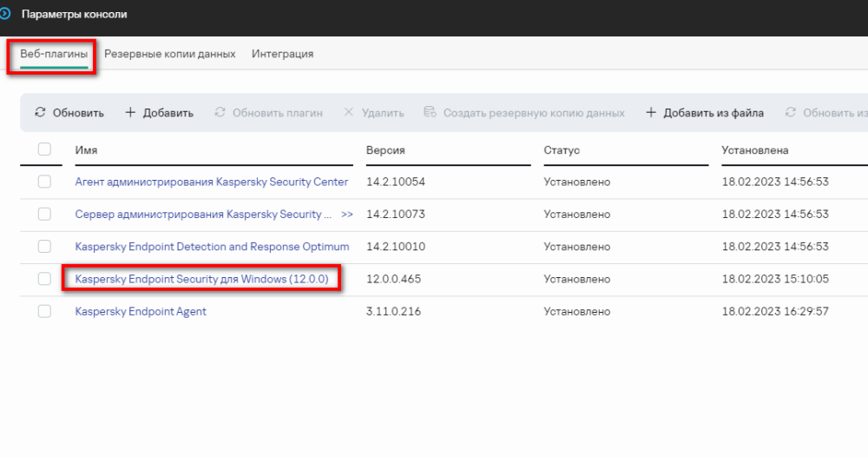This screenshot has width=868, height=457.
Task: Click the refresh icon next to Обновить
Action: (x=40, y=113)
